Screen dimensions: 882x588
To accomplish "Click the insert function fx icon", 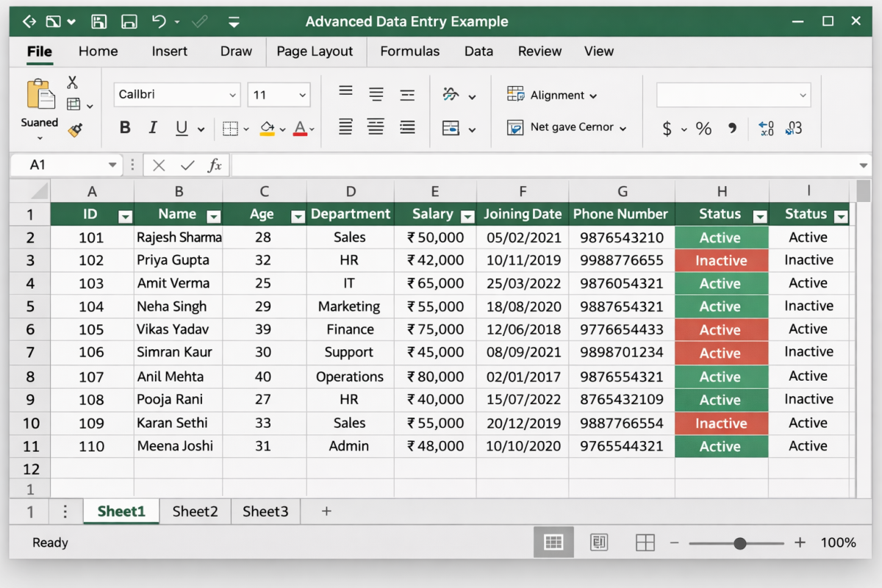I will pos(215,165).
